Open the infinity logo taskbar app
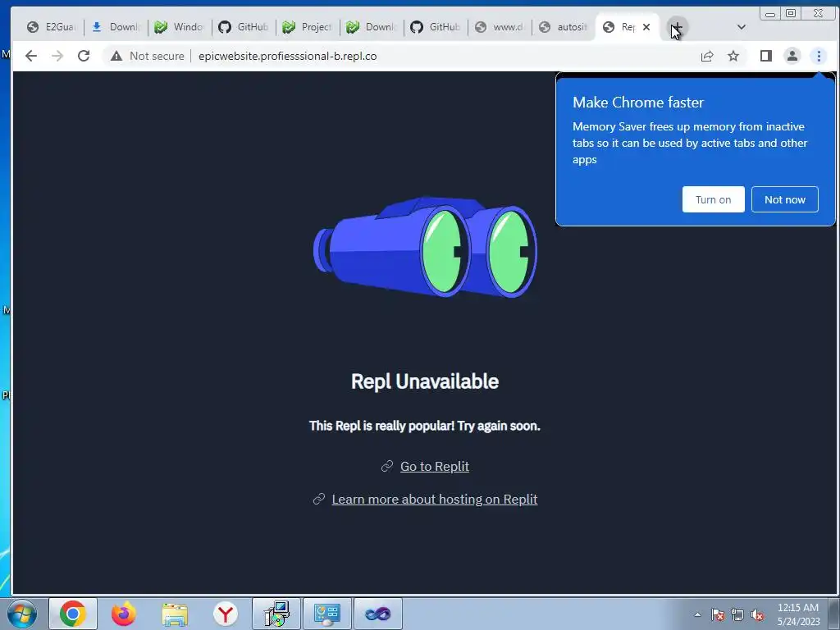Image resolution: width=840 pixels, height=630 pixels. (377, 614)
